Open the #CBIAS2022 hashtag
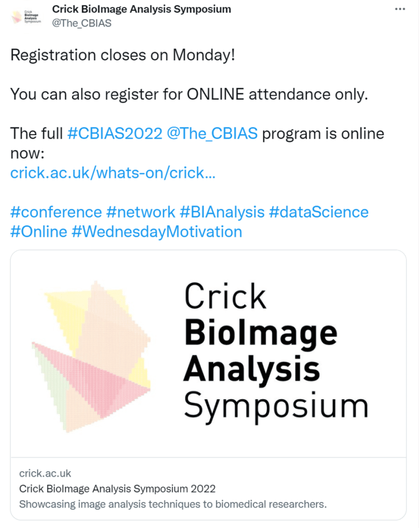420x528 pixels. pyautogui.click(x=115, y=134)
